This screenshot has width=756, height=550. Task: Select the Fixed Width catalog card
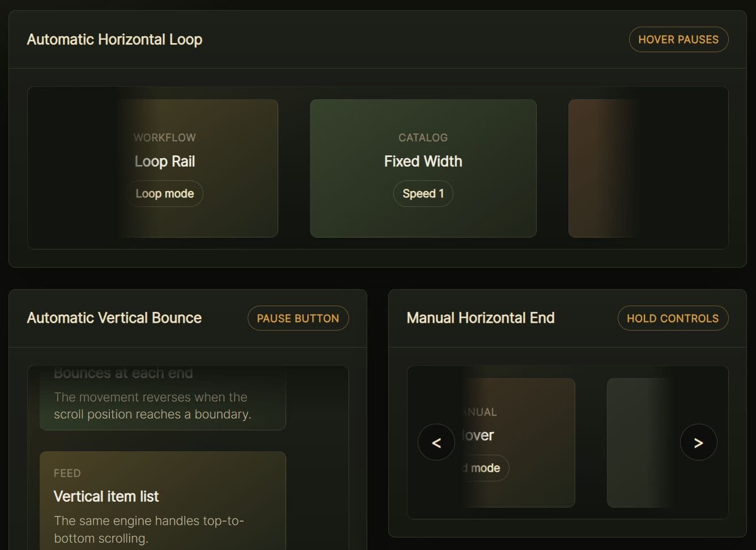tap(423, 221)
